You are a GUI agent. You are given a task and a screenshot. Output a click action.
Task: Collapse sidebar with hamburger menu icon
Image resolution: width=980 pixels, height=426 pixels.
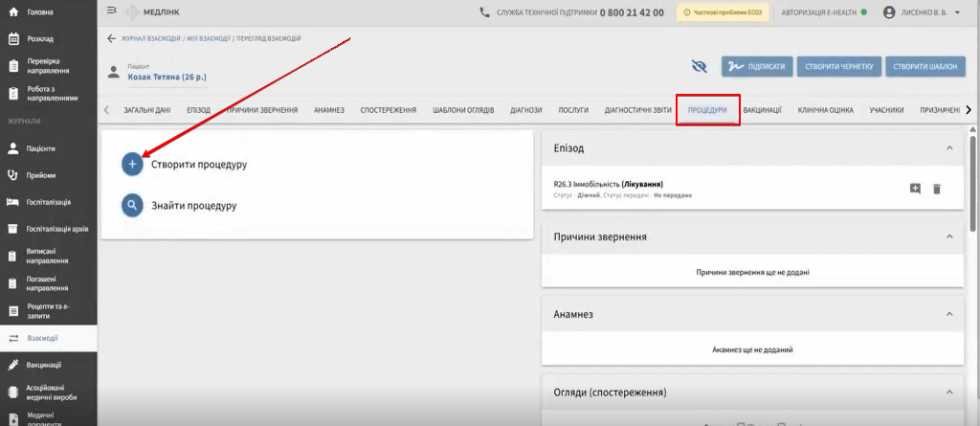pyautogui.click(x=112, y=11)
